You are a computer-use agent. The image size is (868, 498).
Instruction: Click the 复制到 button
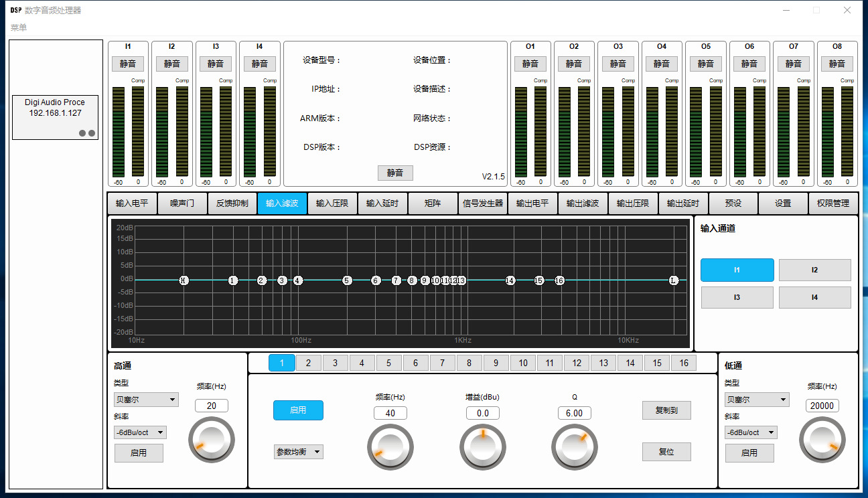pyautogui.click(x=666, y=410)
